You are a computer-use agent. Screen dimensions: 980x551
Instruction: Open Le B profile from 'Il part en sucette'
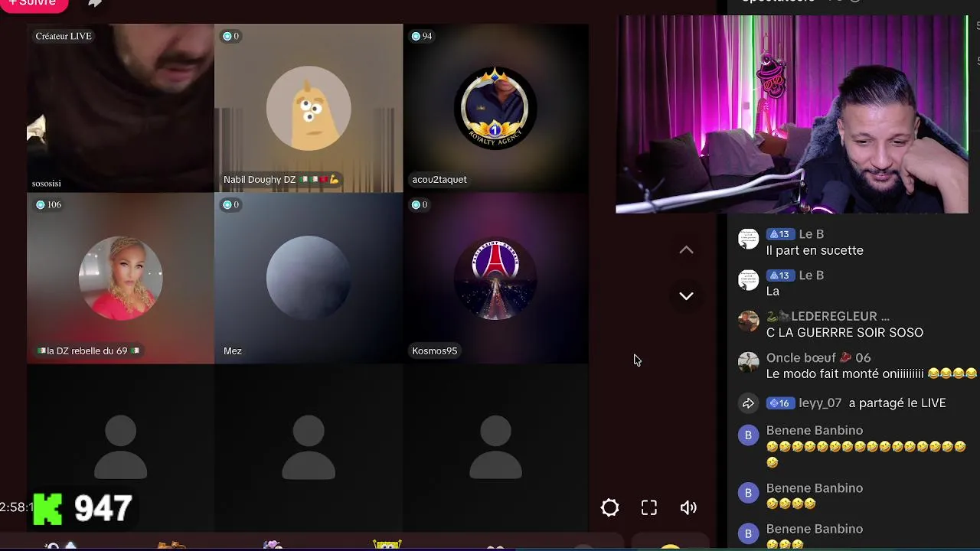[812, 234]
